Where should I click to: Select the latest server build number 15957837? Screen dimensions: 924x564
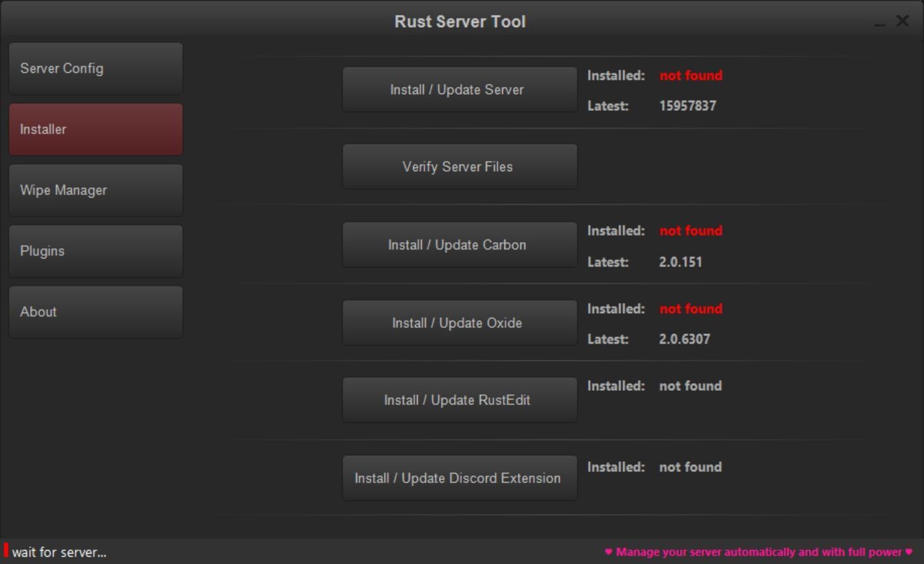pos(689,105)
